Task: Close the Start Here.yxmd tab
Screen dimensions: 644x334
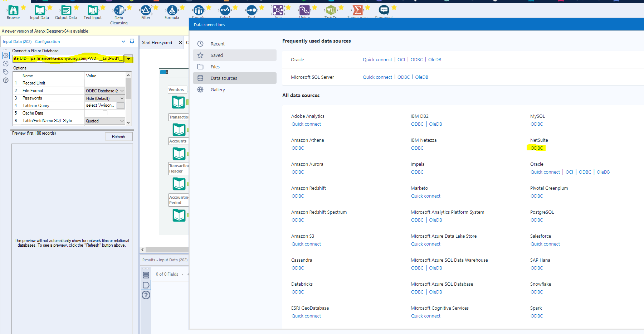Action: coord(180,43)
